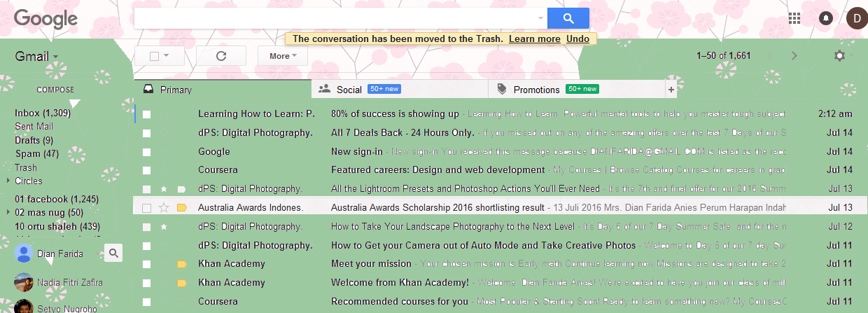This screenshot has height=313, width=868.
Task: Open the settings gear menu
Action: tap(840, 56)
